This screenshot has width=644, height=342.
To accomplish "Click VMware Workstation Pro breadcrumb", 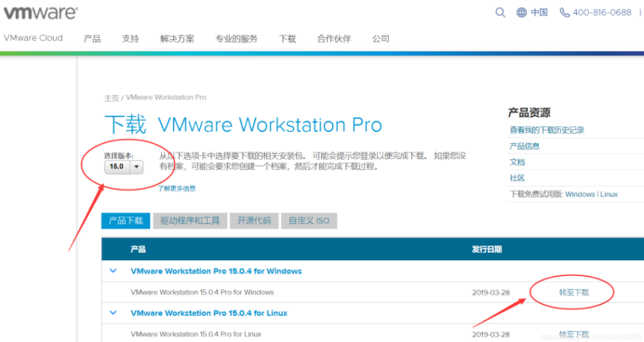I will tap(166, 98).
